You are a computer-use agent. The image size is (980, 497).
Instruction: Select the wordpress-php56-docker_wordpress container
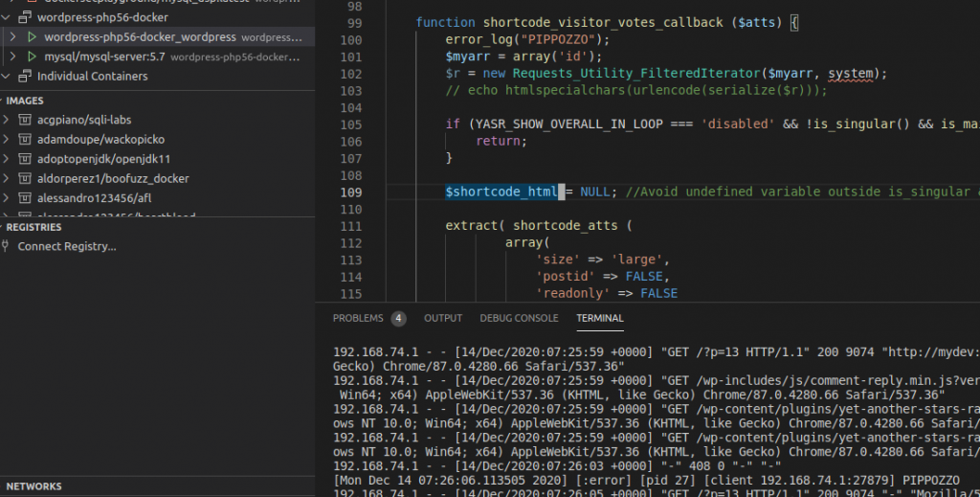158,37
